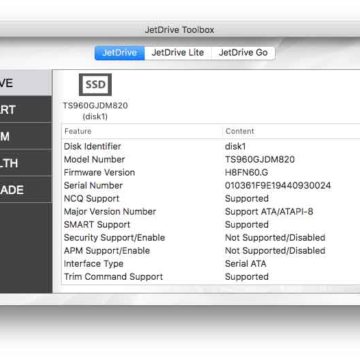Select the NCQ Support 'Supported' value
Viewport: 360px width, 360px height.
[247, 199]
